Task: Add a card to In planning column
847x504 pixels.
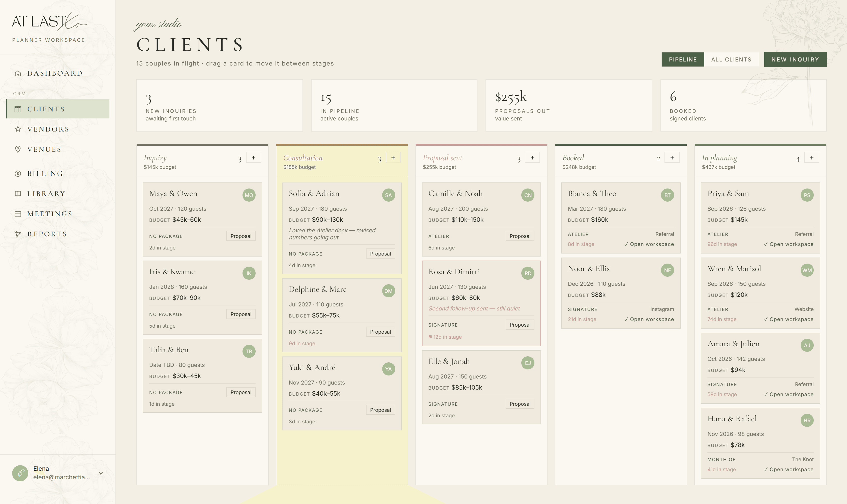Action: [812, 157]
